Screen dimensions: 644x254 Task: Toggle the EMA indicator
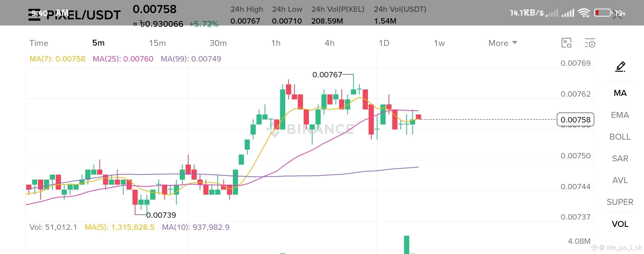click(620, 115)
